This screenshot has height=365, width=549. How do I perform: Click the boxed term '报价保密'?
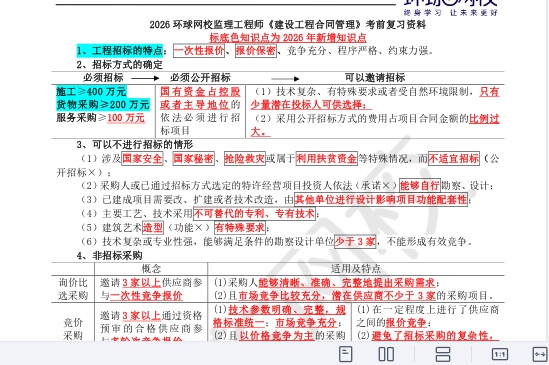point(256,51)
